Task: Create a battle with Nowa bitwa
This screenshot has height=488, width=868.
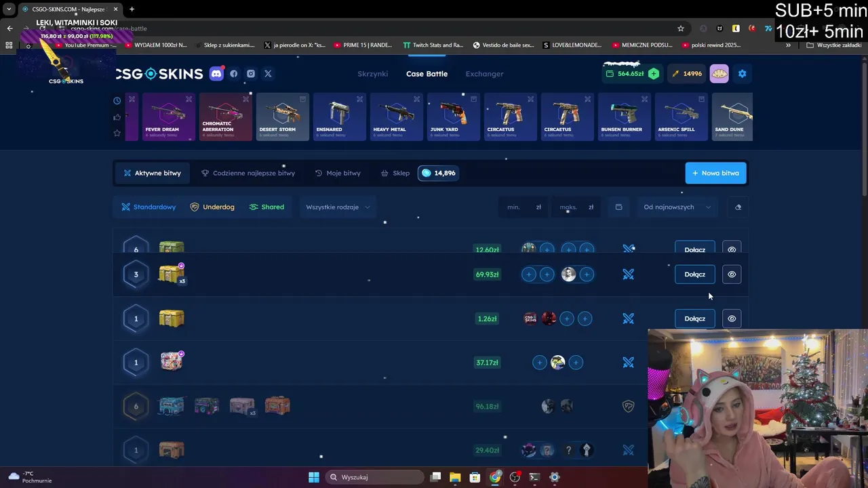Action: 715,173
